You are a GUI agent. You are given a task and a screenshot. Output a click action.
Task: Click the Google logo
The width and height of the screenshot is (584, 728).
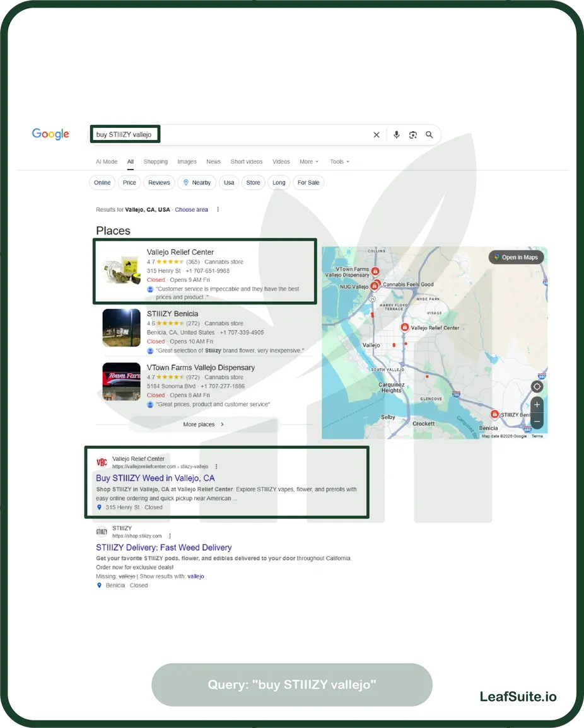coord(50,134)
